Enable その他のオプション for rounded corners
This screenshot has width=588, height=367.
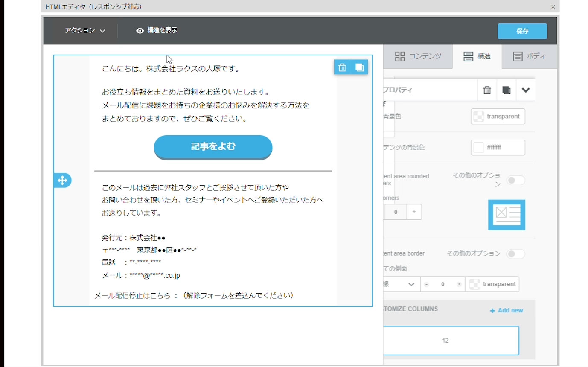(x=515, y=181)
